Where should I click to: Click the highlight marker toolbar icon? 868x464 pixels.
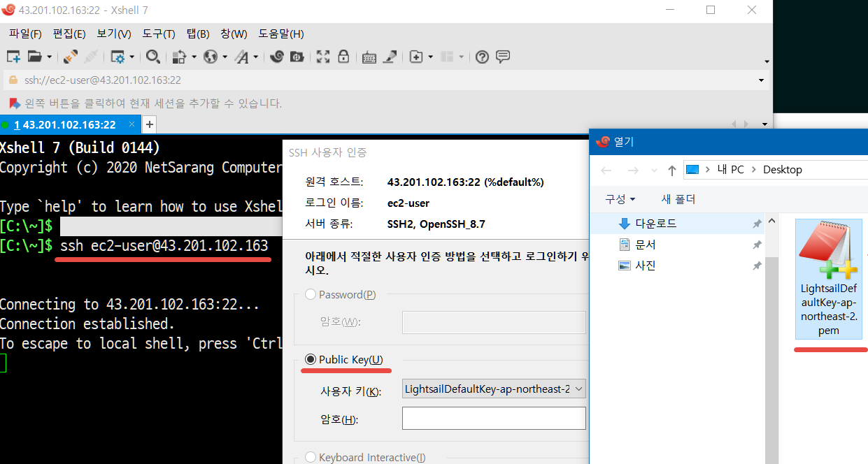pos(390,57)
